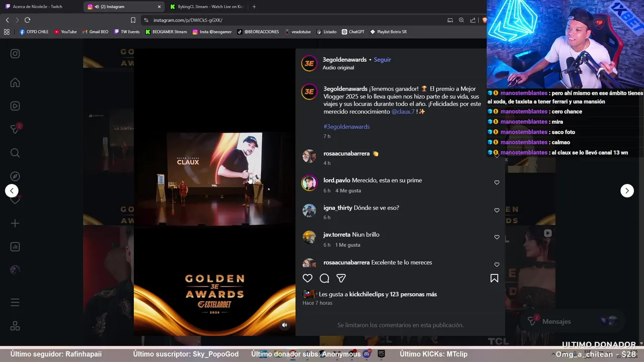Open TW Events bookmark
The width and height of the screenshot is (644, 362).
pyautogui.click(x=127, y=32)
